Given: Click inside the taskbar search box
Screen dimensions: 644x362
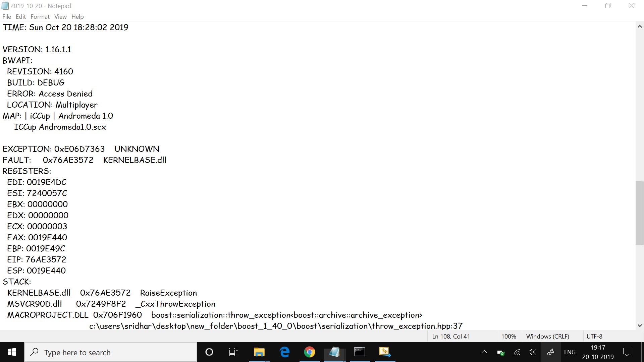Looking at the screenshot, I should pos(111,352).
